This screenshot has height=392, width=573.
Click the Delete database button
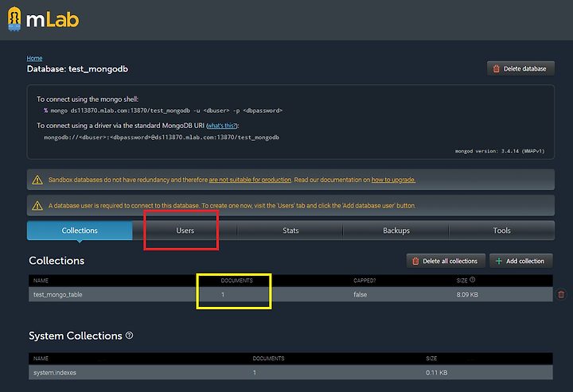point(520,68)
